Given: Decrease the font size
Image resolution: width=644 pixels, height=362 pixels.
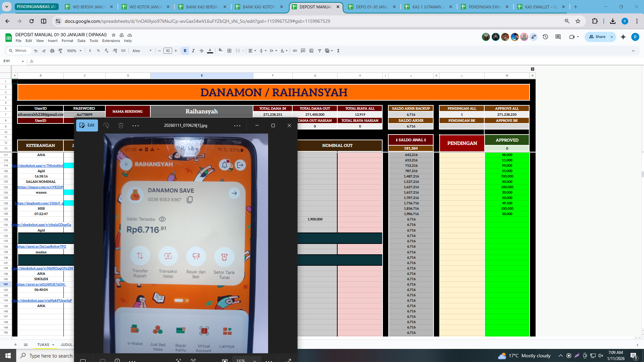Looking at the screenshot, I should [159, 51].
